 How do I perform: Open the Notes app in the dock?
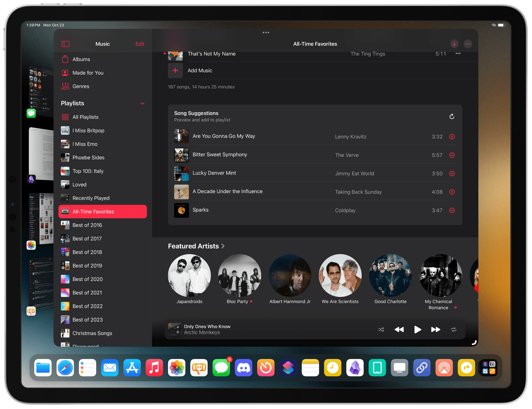coord(310,368)
